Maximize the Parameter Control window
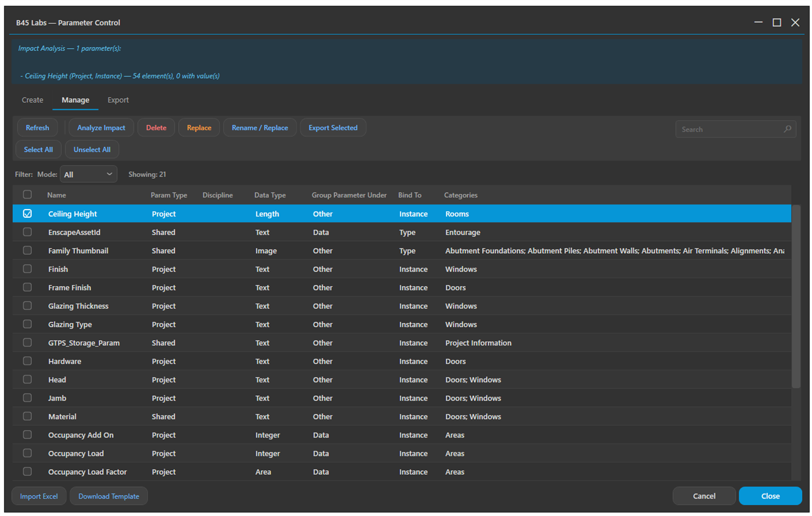Viewport: 812px width, 516px height. tap(777, 23)
